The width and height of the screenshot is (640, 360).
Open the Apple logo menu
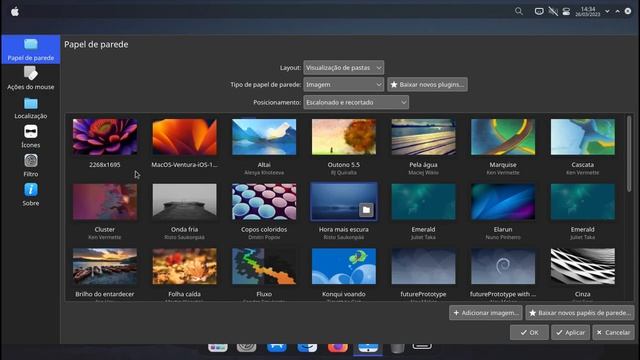[15, 11]
